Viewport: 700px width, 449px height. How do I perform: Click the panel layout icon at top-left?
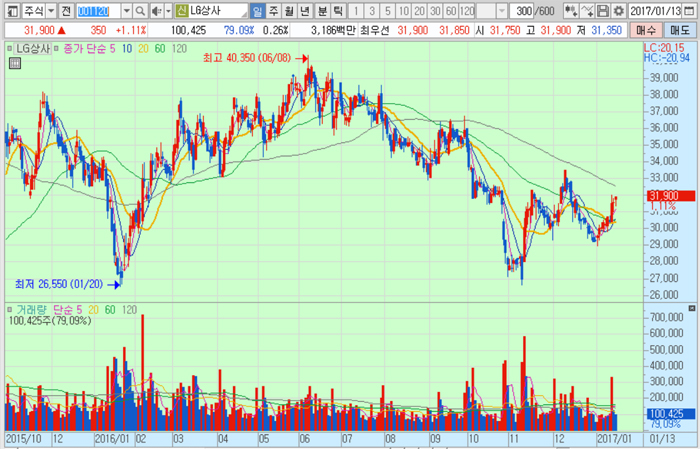pos(10,10)
